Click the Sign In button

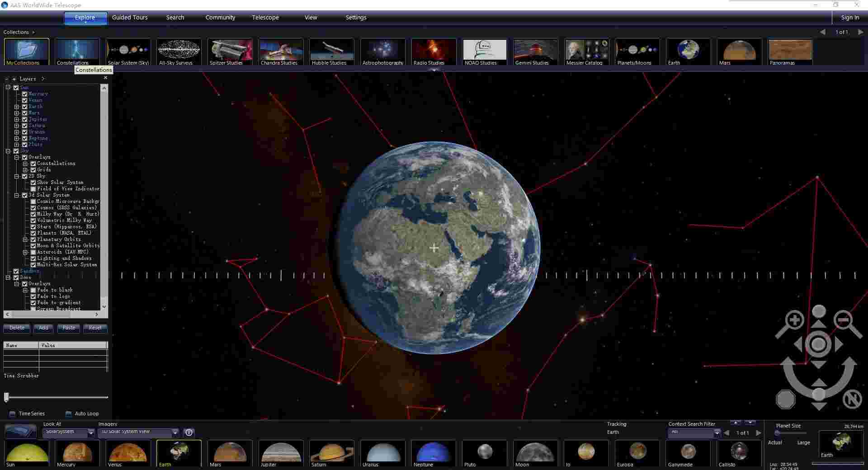(850, 17)
